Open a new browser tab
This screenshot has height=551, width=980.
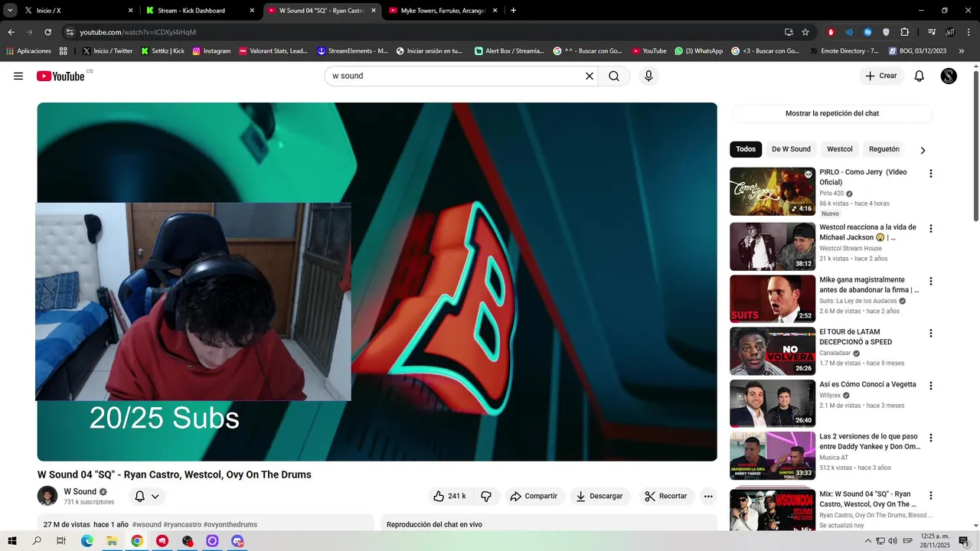pos(513,11)
